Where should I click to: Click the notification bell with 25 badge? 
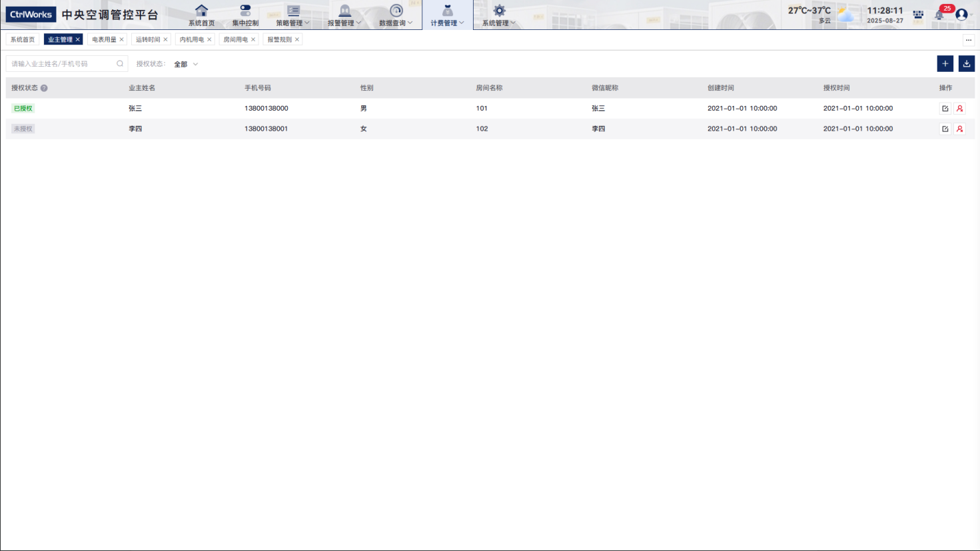pyautogui.click(x=939, y=15)
